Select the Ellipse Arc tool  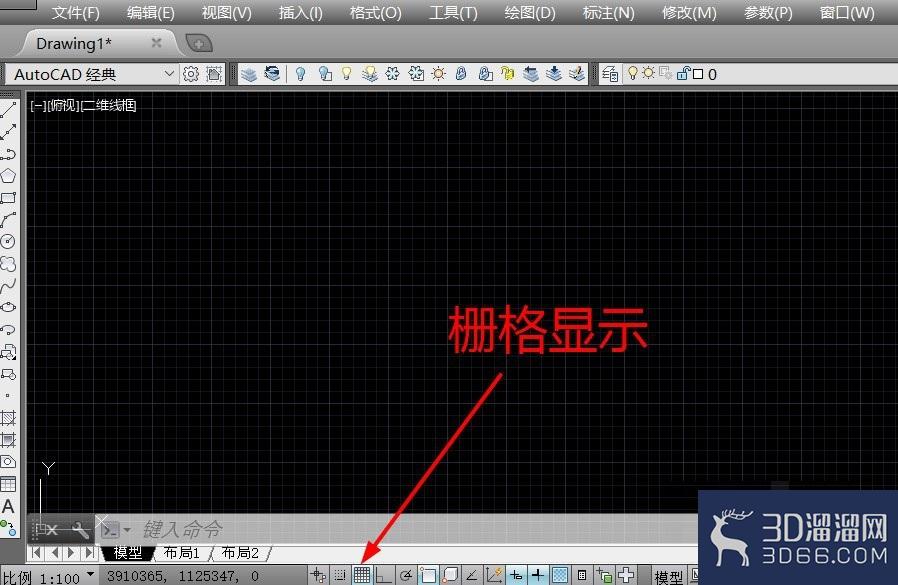click(x=8, y=329)
